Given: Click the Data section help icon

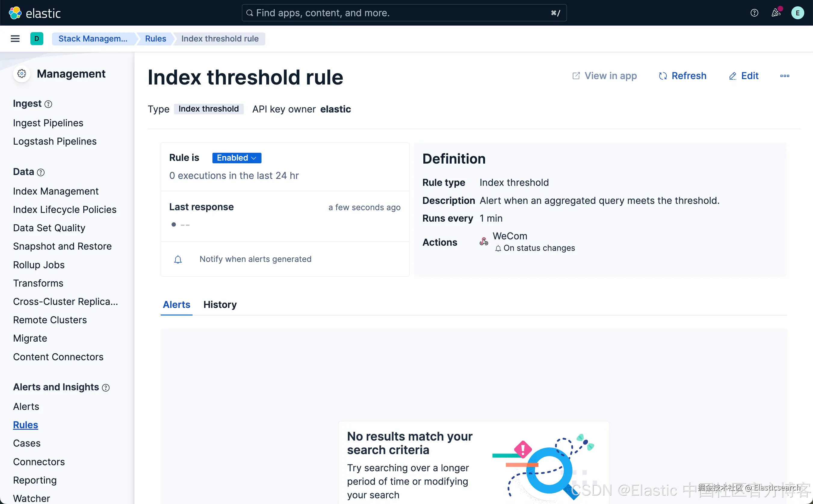Looking at the screenshot, I should click(x=41, y=173).
